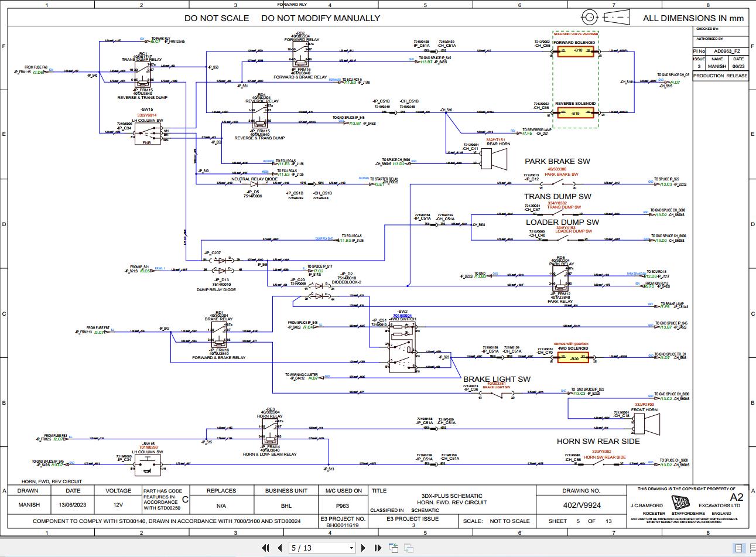Image resolution: width=756 pixels, height=557 pixels.
Task: Select the 12V voltage cell
Action: tap(118, 504)
